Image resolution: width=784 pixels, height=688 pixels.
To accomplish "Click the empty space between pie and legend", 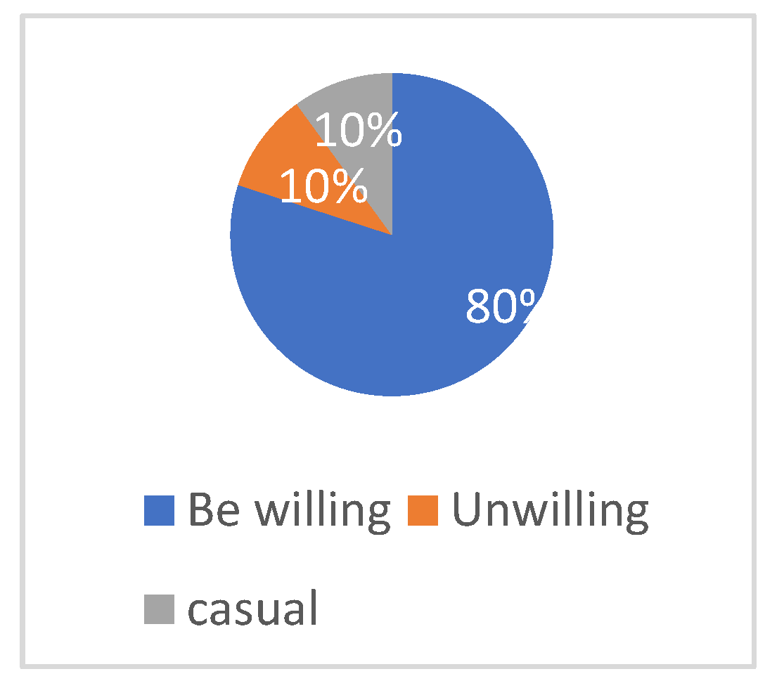I will tap(392, 436).
